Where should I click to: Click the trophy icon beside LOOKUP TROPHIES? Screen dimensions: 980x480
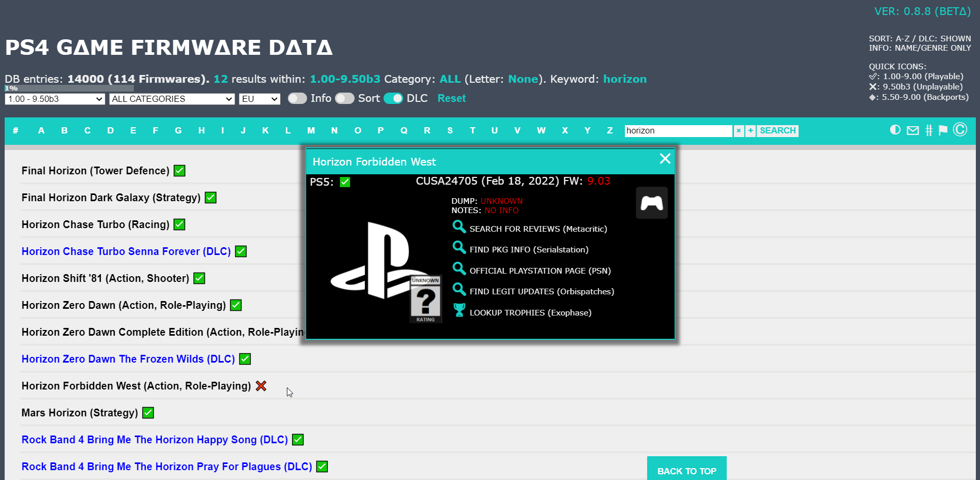click(x=459, y=310)
